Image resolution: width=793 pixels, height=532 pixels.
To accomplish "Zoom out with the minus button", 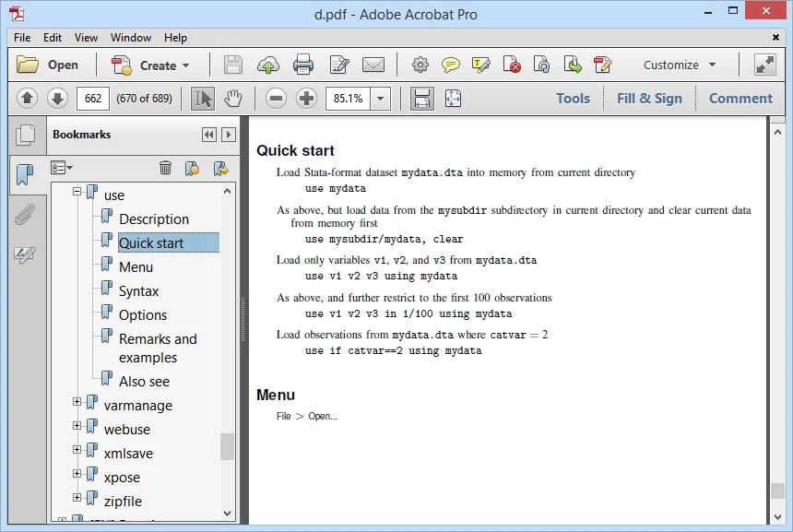I will 276,98.
